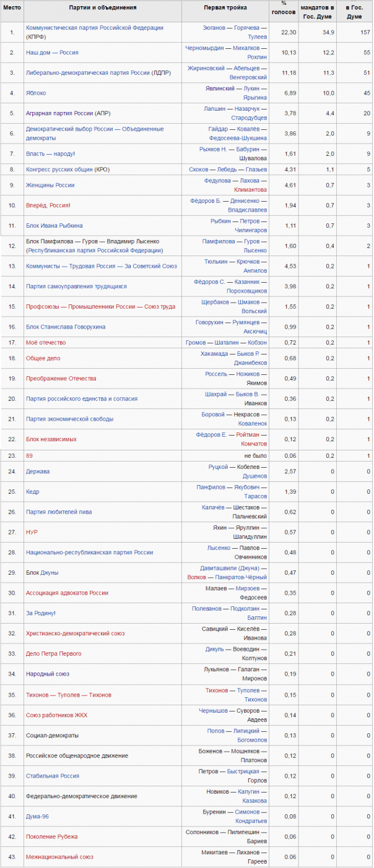Image resolution: width=374 pixels, height=868 pixels.
Task: Open Коммунисты — Трудовая Россия — За Советский Союз
Action: [x=102, y=266]
